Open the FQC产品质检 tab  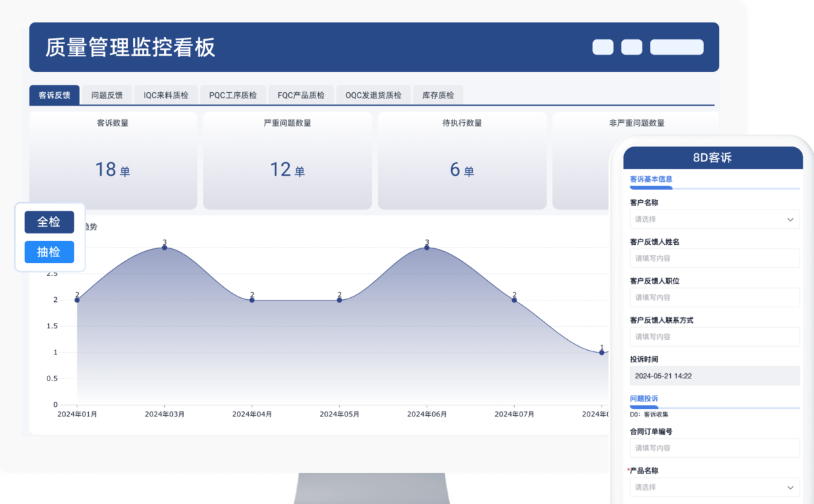point(301,95)
